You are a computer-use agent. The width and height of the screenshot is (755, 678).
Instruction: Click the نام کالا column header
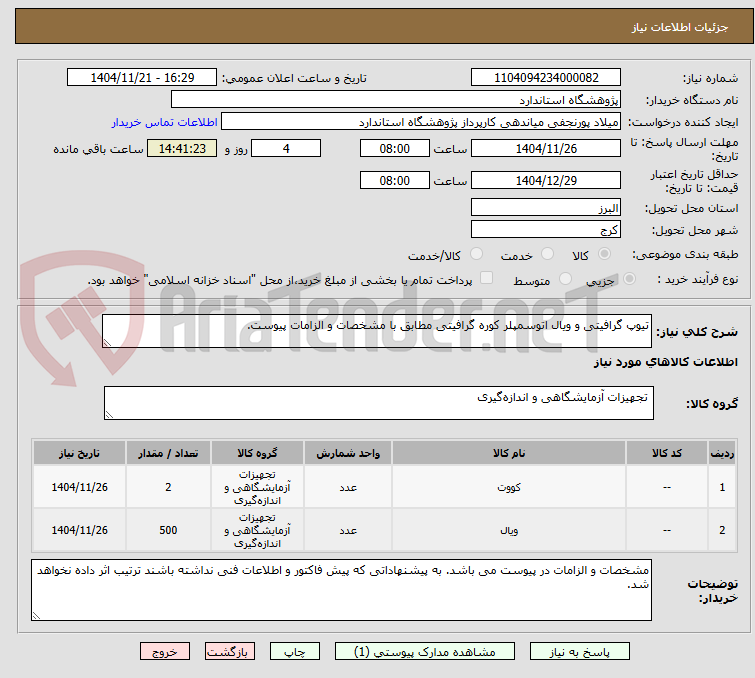click(509, 453)
